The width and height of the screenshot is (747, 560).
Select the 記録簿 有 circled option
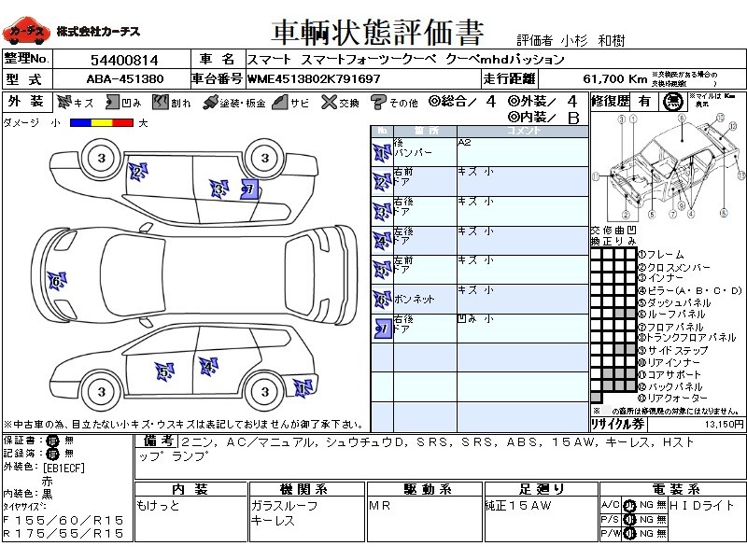[x=52, y=454]
